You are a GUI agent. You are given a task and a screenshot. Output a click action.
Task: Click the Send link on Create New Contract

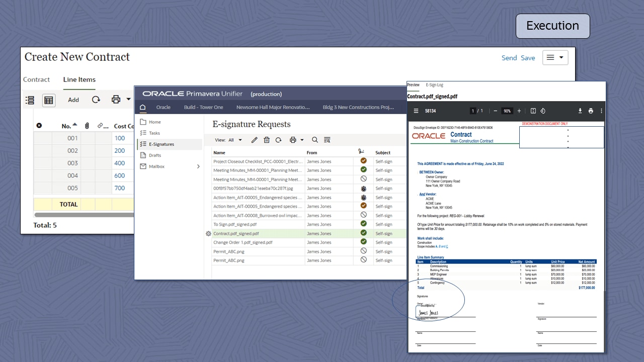click(x=509, y=58)
